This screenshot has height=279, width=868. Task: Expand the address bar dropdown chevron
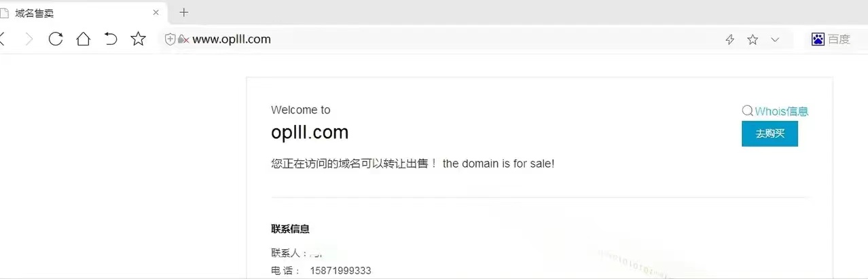[x=775, y=39]
